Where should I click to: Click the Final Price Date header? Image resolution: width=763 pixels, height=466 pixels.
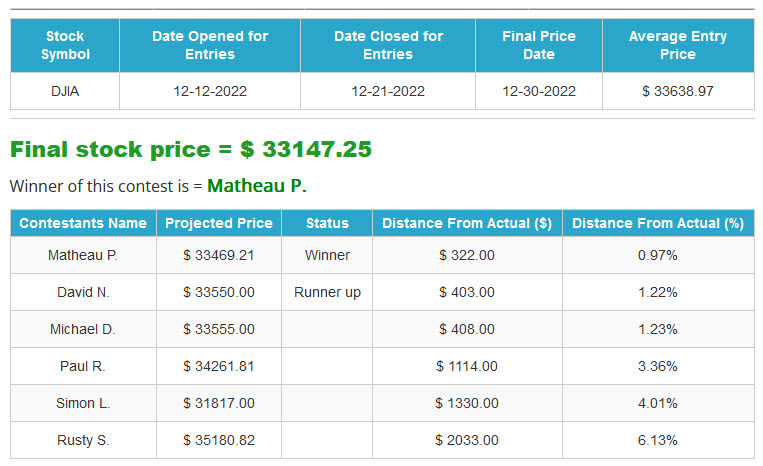coord(539,45)
